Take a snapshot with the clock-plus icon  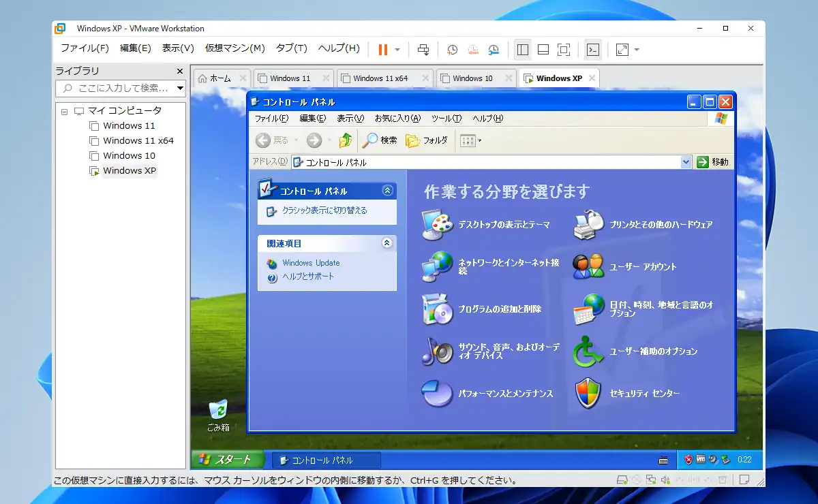tap(452, 49)
